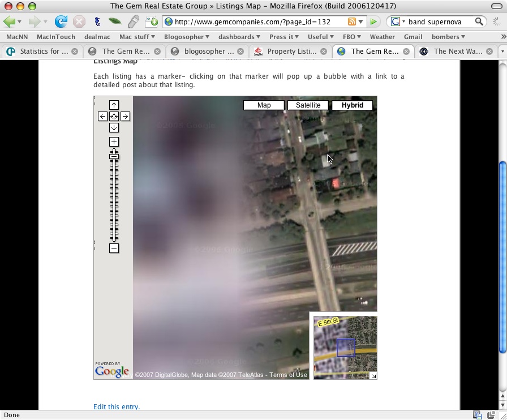The height and width of the screenshot is (420, 507).
Task: Pan the map down with the arrow
Action: (x=114, y=127)
